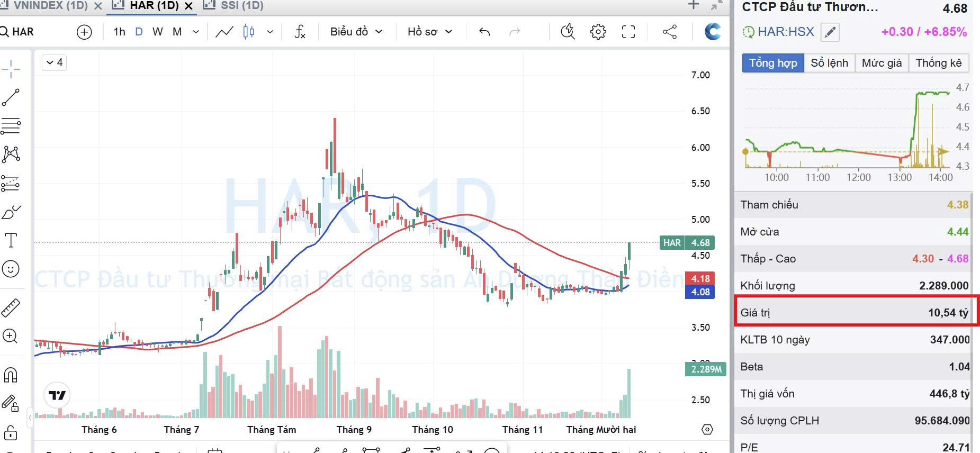Image resolution: width=980 pixels, height=453 pixels.
Task: Open the Hồ sơ dropdown menu
Action: (x=429, y=32)
